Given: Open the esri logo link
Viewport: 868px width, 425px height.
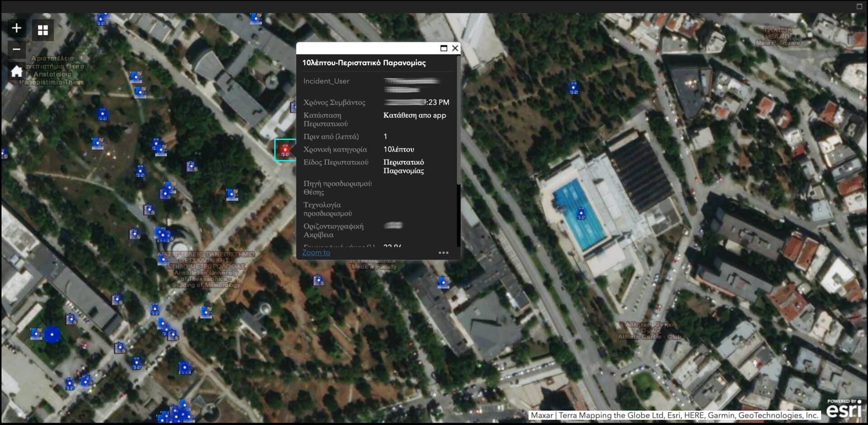Looking at the screenshot, I should 844,409.
